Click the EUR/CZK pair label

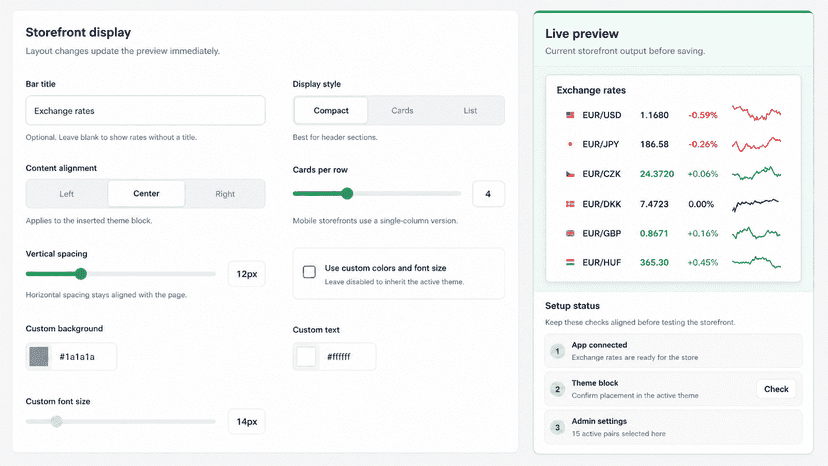(x=601, y=174)
